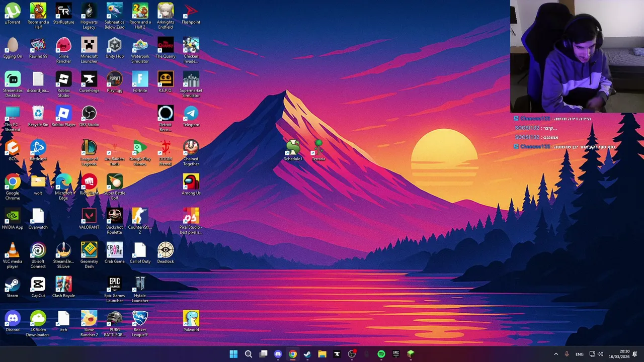This screenshot has width=644, height=362.
Task: Select the Counter-Strike 2 desktop icon
Action: click(x=140, y=221)
